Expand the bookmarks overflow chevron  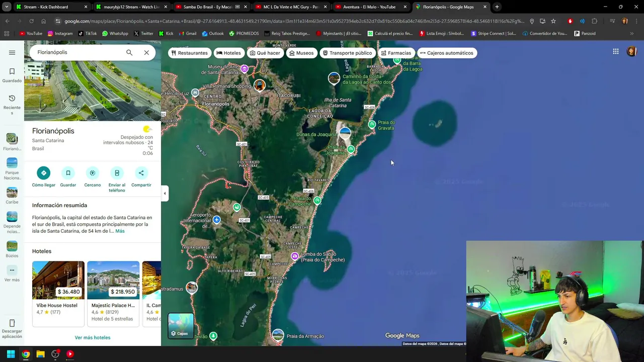click(x=632, y=34)
